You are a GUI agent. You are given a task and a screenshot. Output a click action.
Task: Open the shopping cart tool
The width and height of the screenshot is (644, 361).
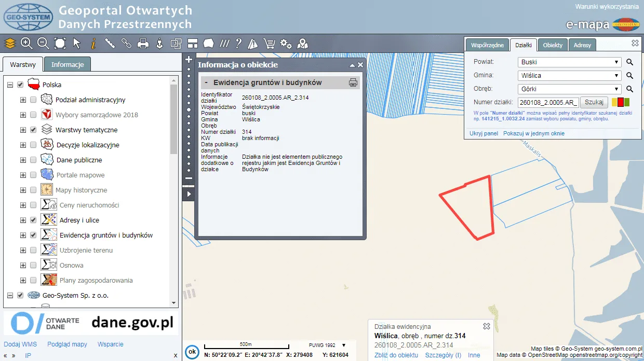point(269,44)
